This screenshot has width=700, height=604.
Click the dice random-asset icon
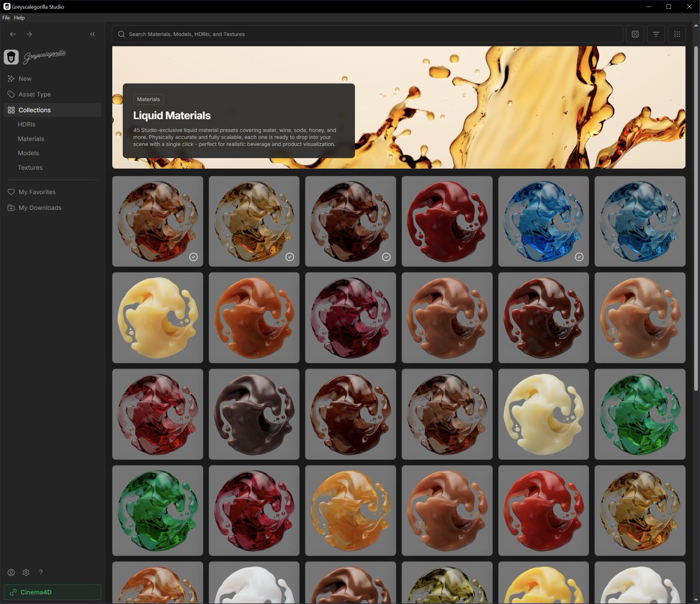[635, 34]
